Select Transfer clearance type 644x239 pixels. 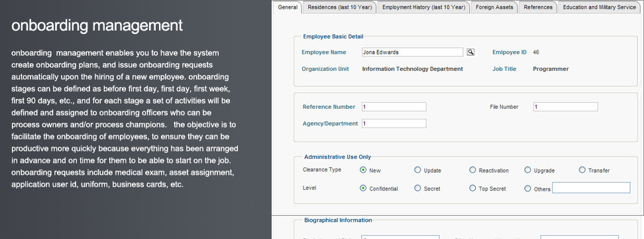(x=582, y=170)
